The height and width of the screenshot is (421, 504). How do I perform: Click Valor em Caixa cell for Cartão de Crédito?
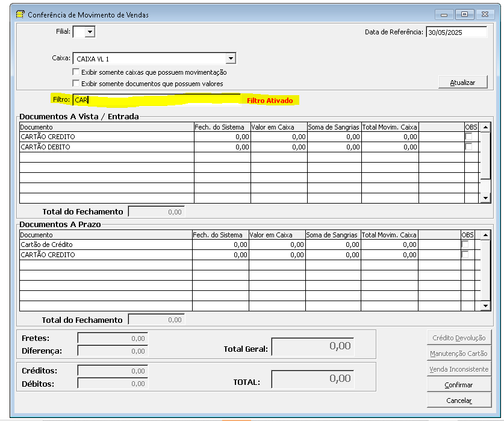pos(277,245)
